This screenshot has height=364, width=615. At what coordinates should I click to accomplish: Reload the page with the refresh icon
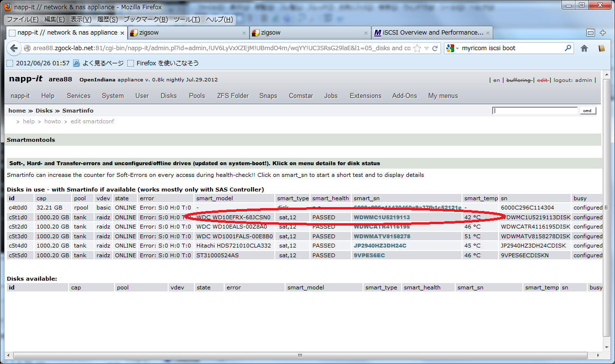coord(435,48)
